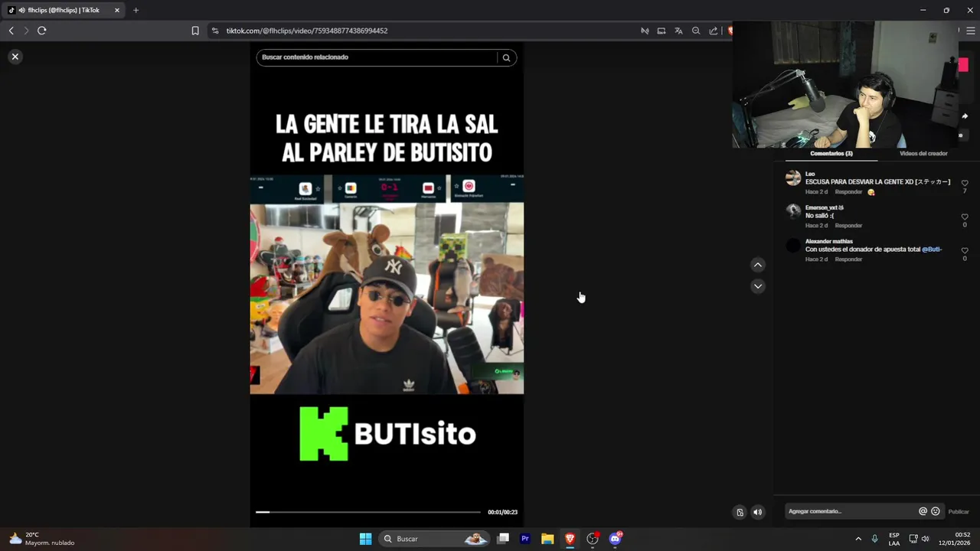Focus the 'Agregar comentario...' input
This screenshot has width=980, height=551.
(x=850, y=511)
